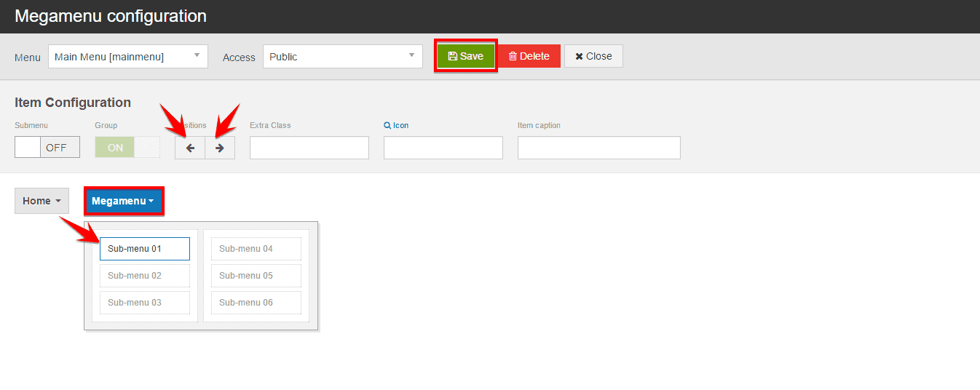Viewport: 980px width, 390px height.
Task: Click the Extra Class text field
Action: 309,148
